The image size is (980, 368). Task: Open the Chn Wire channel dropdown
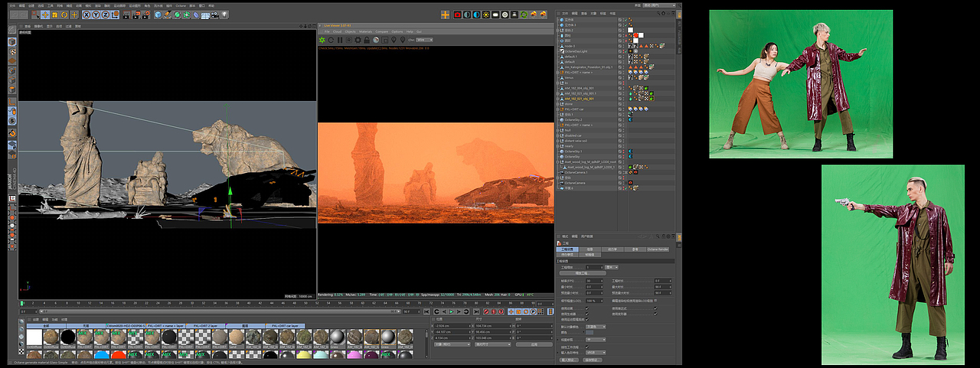[425, 40]
